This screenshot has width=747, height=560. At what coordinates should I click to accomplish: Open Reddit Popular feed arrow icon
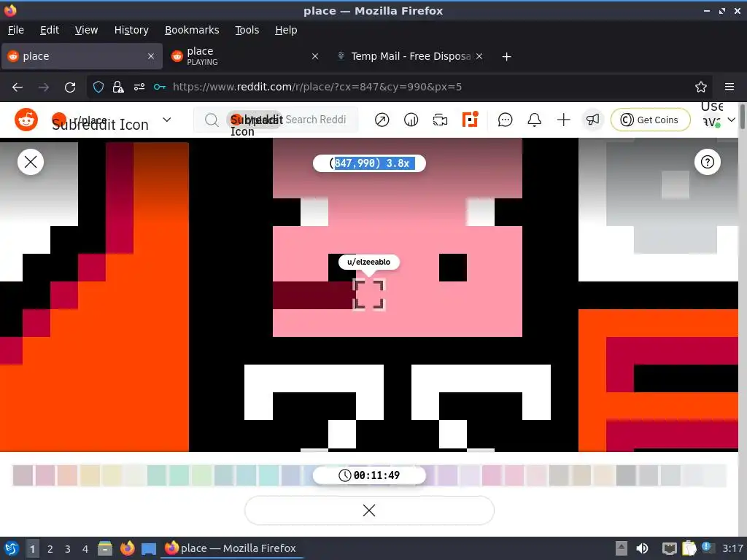382,120
